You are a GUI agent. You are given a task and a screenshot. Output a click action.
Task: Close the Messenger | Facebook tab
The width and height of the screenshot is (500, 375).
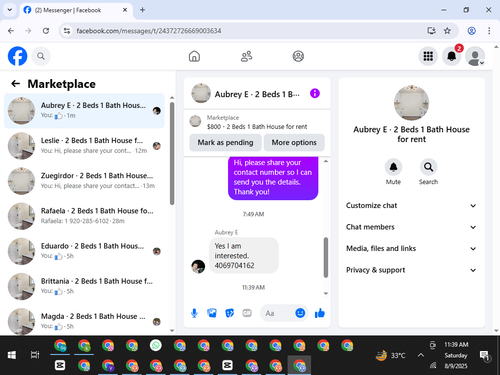125,10
